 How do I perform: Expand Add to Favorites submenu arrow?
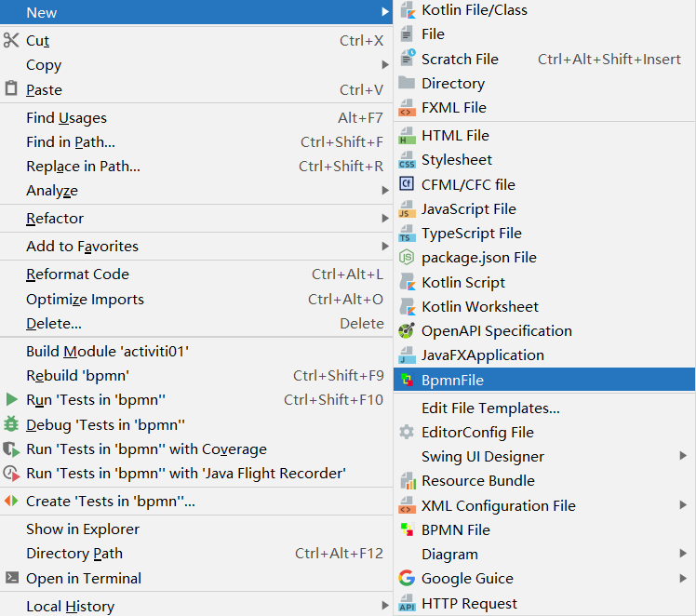pyautogui.click(x=385, y=246)
